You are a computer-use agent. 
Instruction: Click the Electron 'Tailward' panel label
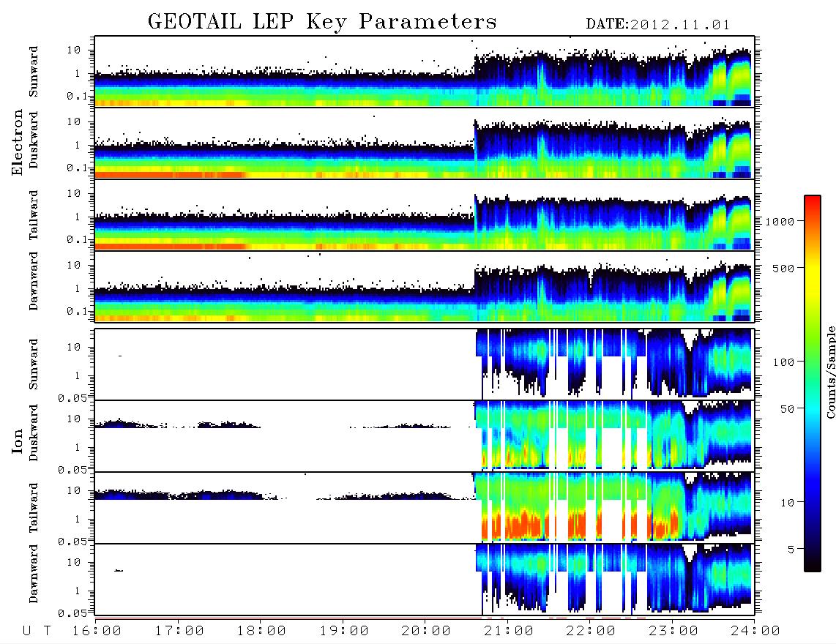point(34,215)
